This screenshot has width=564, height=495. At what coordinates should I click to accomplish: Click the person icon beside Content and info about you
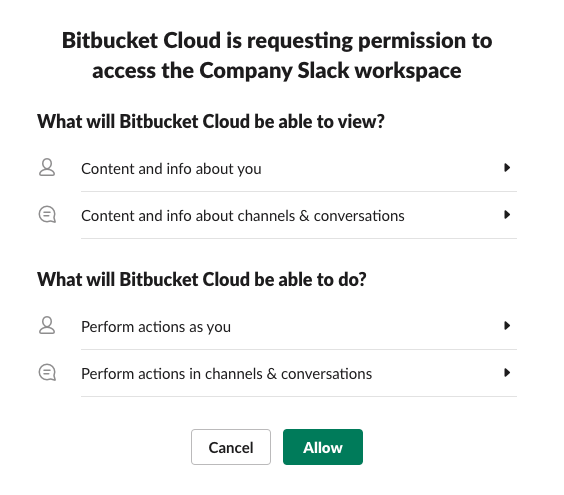[47, 167]
